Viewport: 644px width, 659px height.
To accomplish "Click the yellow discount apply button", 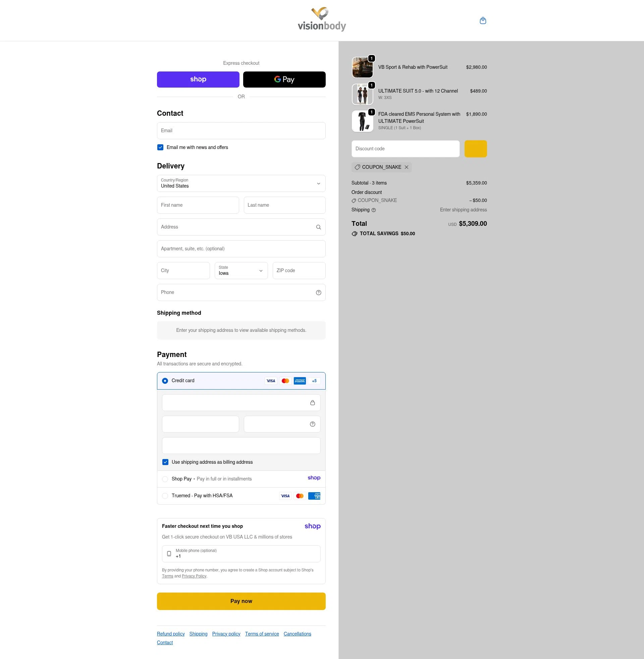I will click(x=476, y=149).
